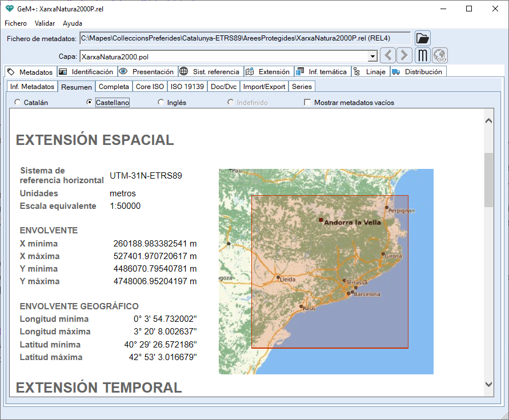This screenshot has height=420, width=509.
Task: Open the Sist. referencia globe tab
Action: click(x=210, y=72)
